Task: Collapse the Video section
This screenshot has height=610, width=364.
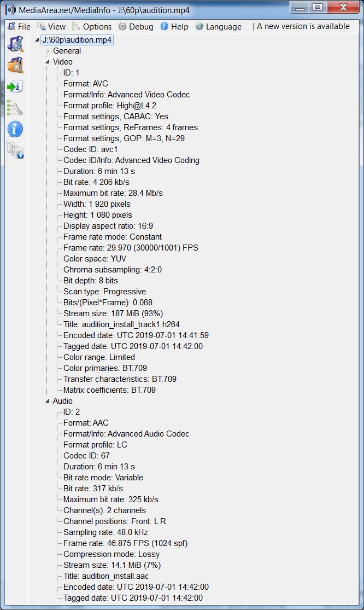Action: (x=48, y=62)
